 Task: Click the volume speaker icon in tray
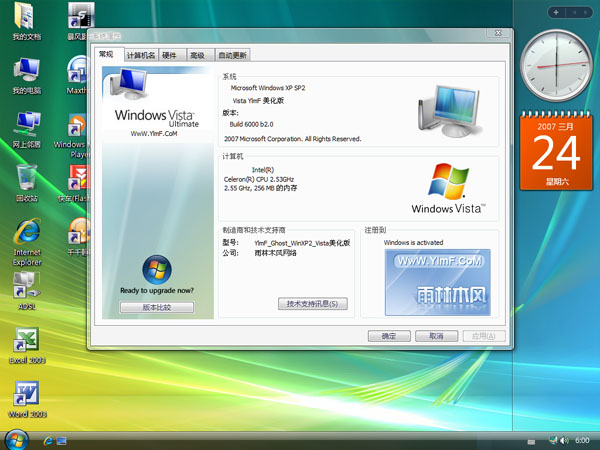pyautogui.click(x=565, y=440)
